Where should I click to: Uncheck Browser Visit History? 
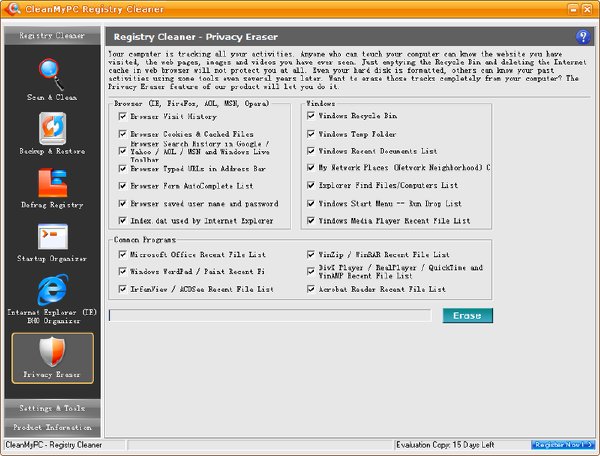click(x=122, y=116)
